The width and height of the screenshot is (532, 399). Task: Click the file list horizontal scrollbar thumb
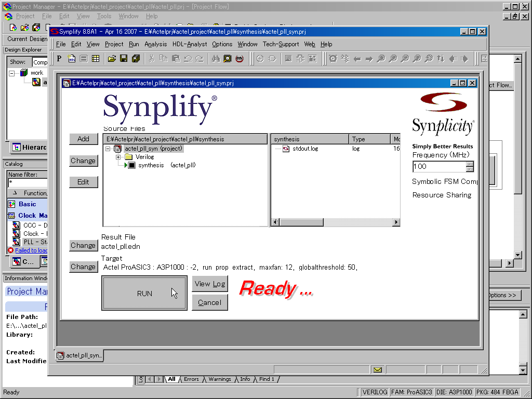point(302,222)
